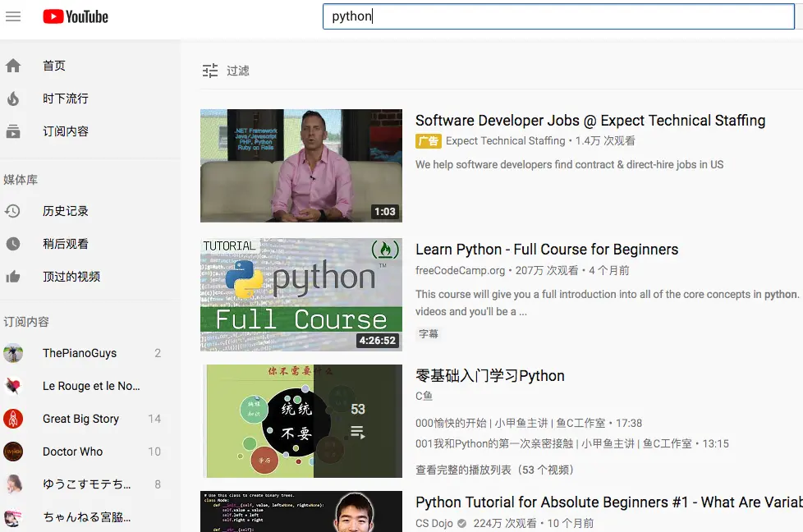Image resolution: width=803 pixels, height=532 pixels.
Task: Click the 媒体库 library section header
Action: click(x=21, y=180)
